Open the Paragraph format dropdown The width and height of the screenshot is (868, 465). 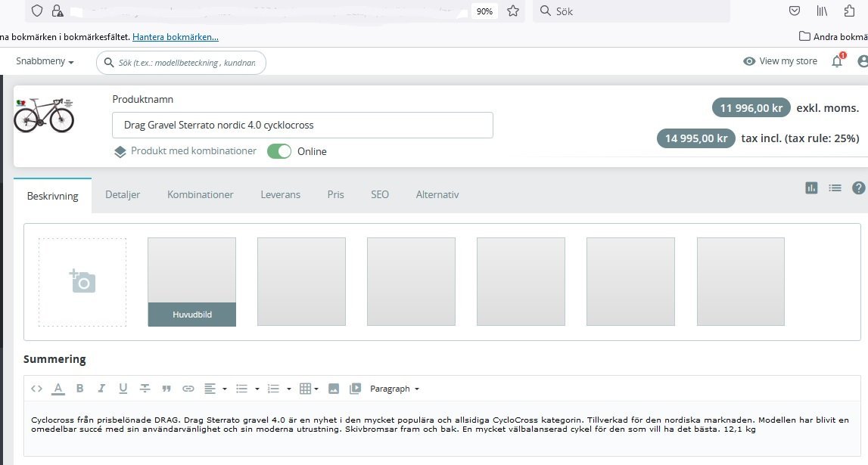pyautogui.click(x=395, y=389)
